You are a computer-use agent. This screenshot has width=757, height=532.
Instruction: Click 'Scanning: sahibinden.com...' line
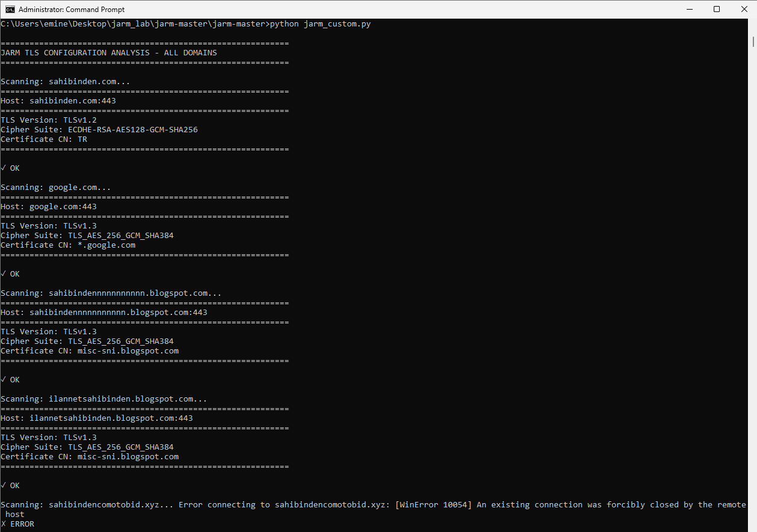coord(66,82)
